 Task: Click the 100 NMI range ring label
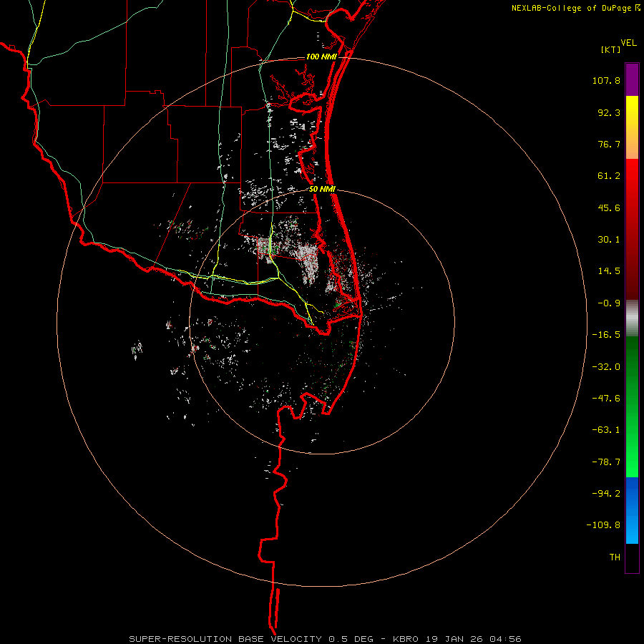(321, 57)
